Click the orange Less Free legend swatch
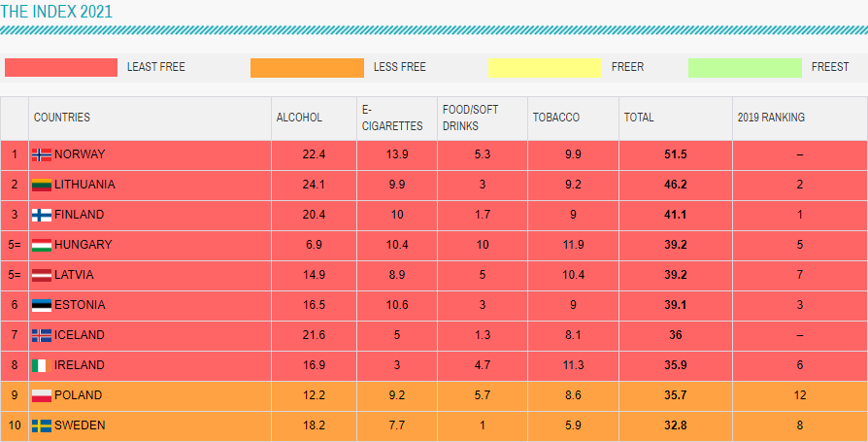The height and width of the screenshot is (442, 868). click(307, 67)
